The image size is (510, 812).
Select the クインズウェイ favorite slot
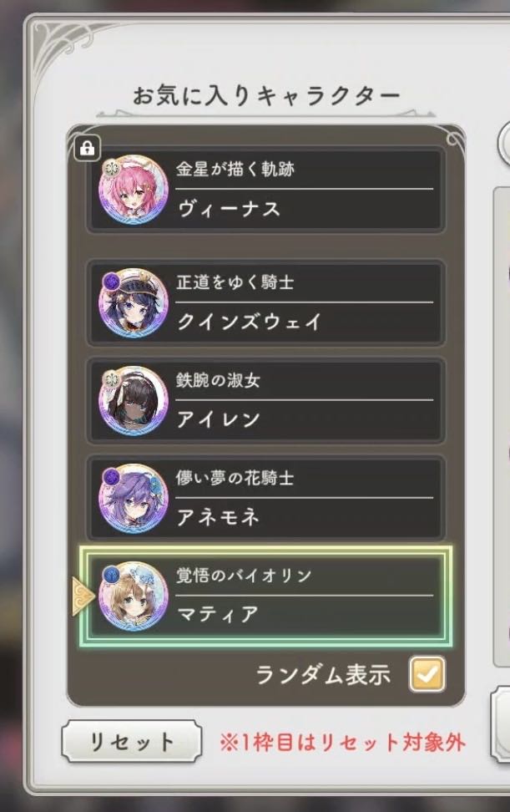click(x=266, y=303)
